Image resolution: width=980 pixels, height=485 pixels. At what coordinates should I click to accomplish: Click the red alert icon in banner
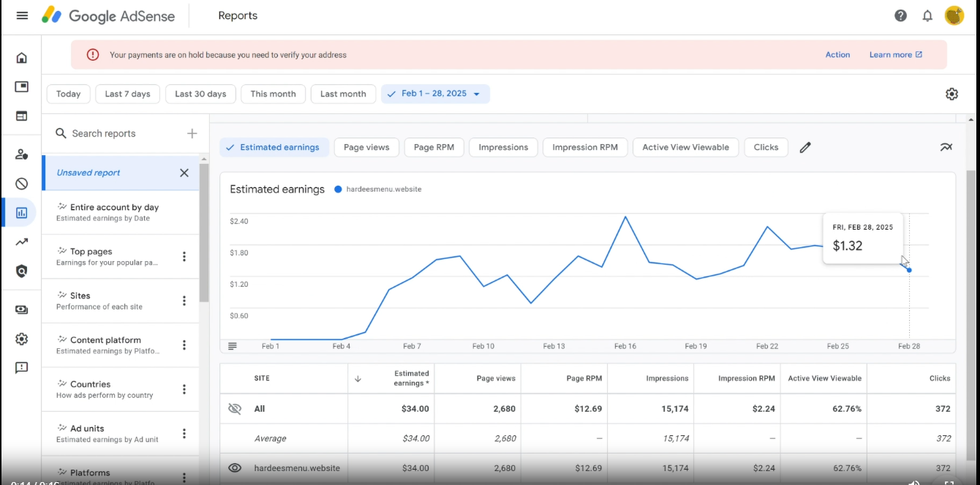click(93, 55)
